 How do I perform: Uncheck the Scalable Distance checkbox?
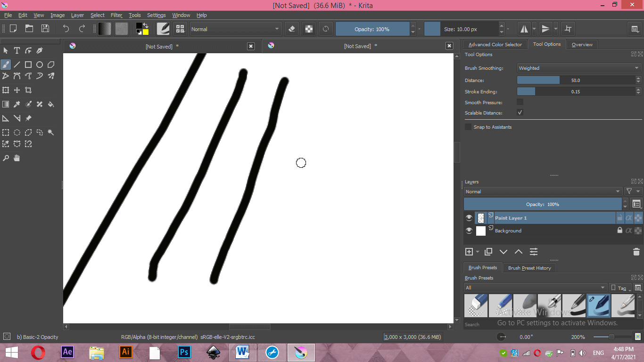point(520,113)
